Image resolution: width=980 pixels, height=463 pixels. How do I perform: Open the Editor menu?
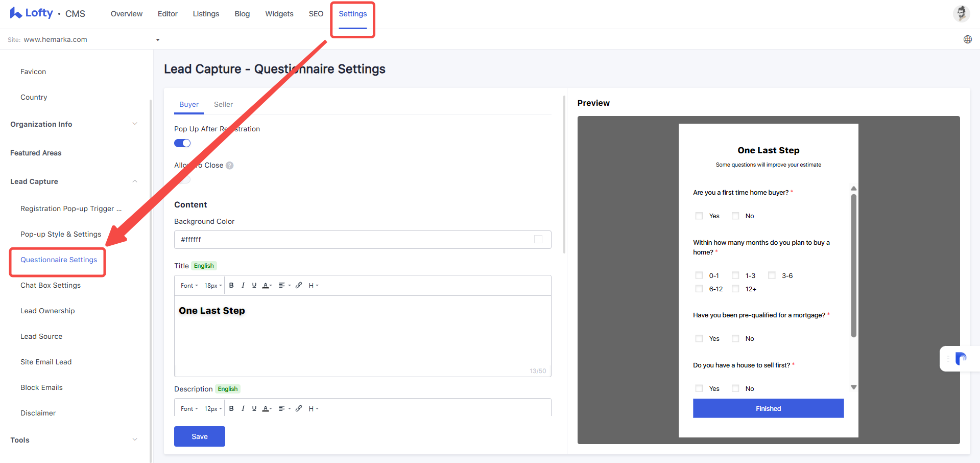[168, 14]
